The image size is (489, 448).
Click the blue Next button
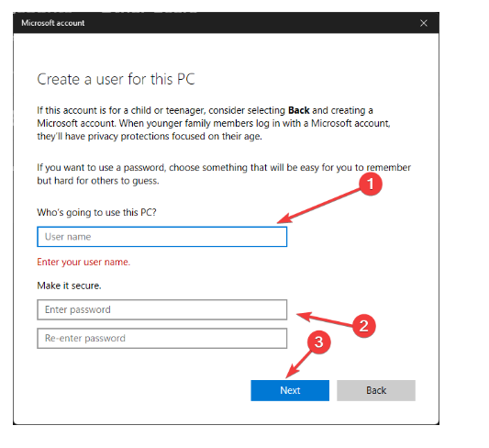[x=290, y=390]
